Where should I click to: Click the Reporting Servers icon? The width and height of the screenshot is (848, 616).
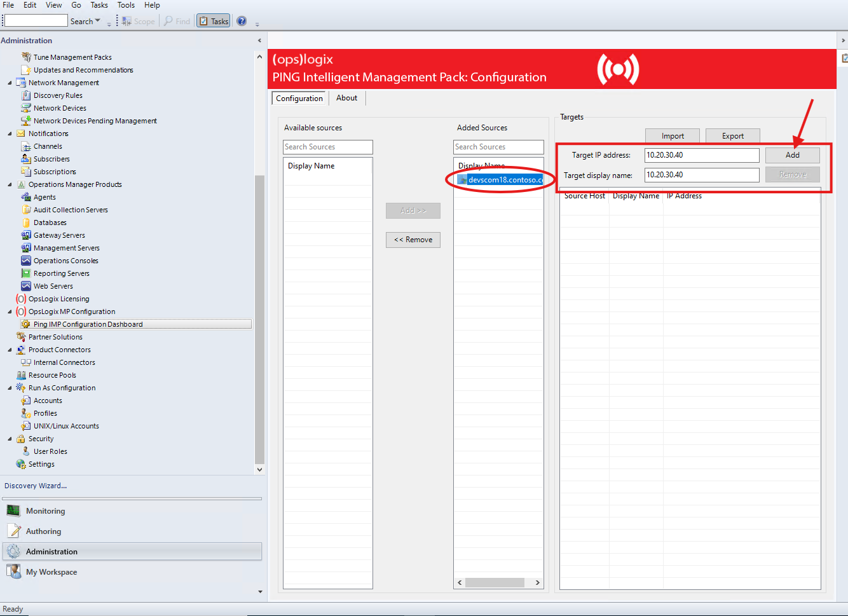click(x=26, y=273)
